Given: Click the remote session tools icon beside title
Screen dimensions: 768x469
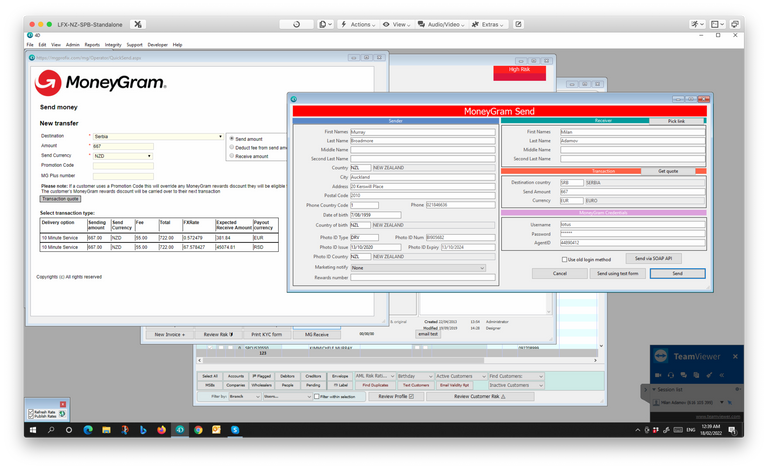Looking at the screenshot, I should coord(138,24).
